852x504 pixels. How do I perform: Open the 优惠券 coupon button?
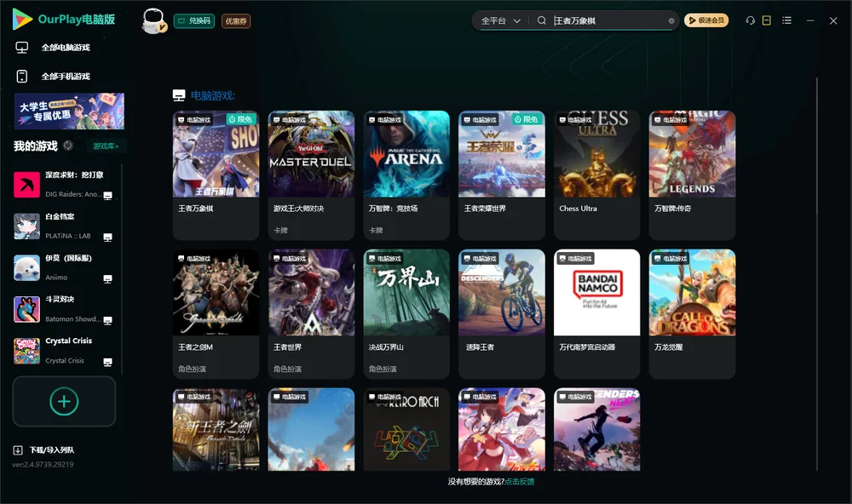pyautogui.click(x=236, y=21)
